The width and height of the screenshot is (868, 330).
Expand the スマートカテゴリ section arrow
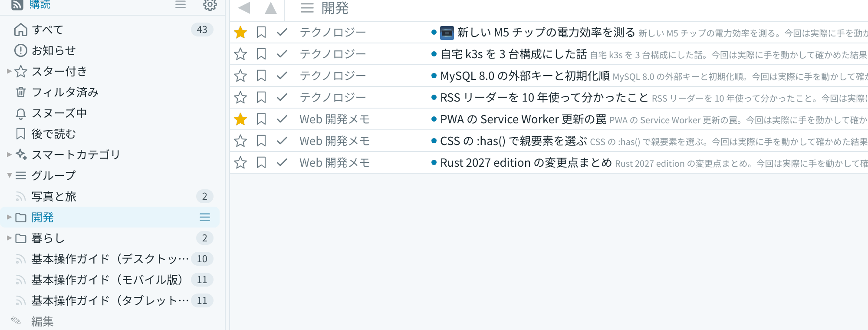pos(9,155)
